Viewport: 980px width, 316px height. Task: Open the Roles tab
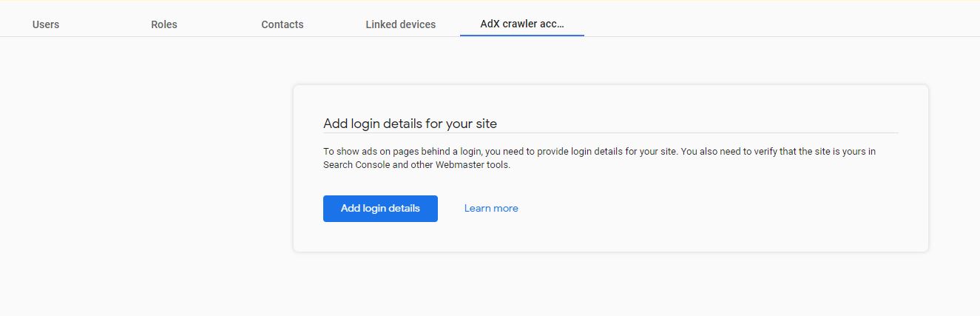click(x=164, y=24)
